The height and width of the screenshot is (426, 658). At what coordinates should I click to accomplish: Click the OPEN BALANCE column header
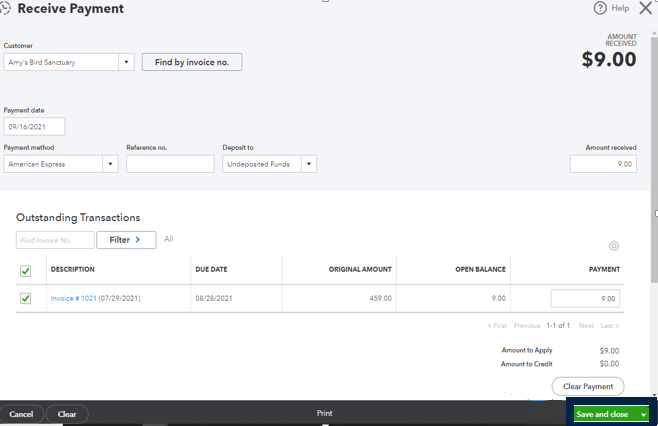coord(480,269)
